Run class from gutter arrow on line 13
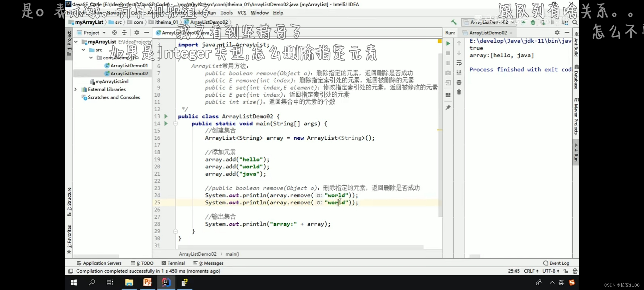The image size is (644, 290). 166,116
